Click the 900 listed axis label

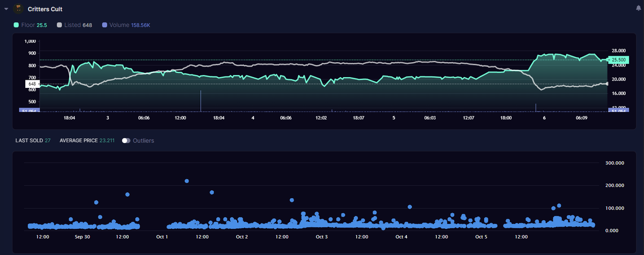32,54
